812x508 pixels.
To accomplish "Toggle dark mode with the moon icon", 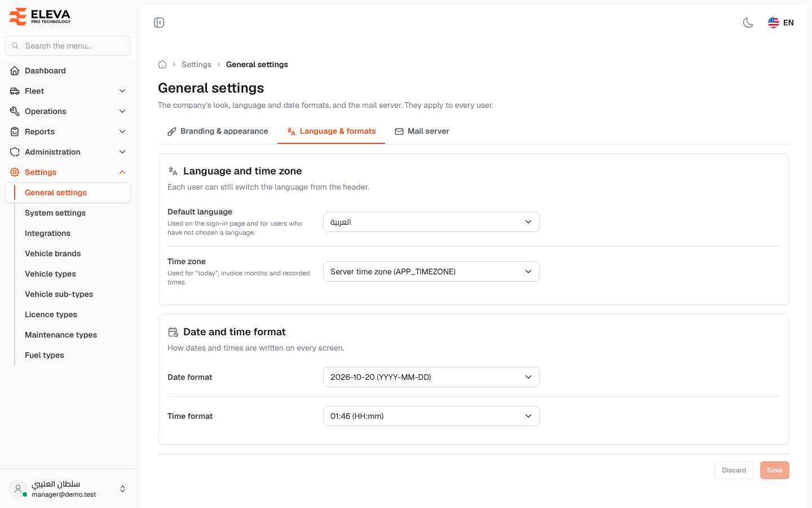I will tap(748, 23).
